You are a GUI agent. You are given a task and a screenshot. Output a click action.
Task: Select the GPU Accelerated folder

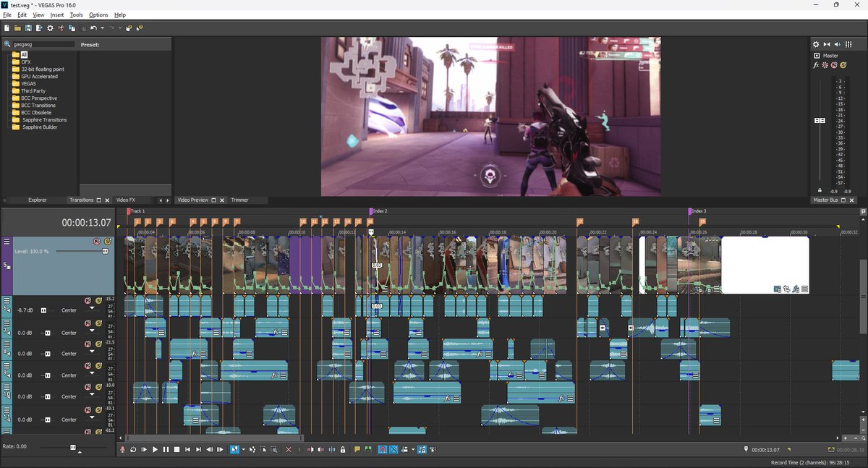click(39, 77)
